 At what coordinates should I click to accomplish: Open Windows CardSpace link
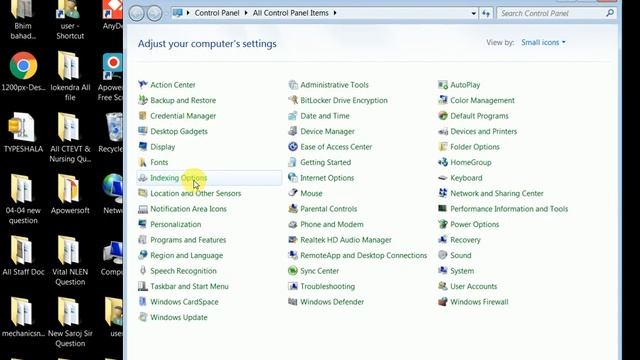click(184, 302)
